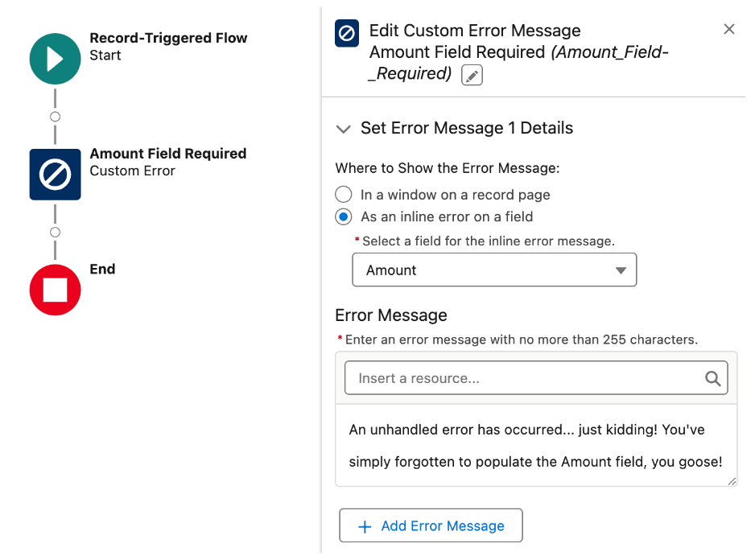755x560 pixels.
Task: Click the search magnifier in resource field
Action: tap(712, 378)
